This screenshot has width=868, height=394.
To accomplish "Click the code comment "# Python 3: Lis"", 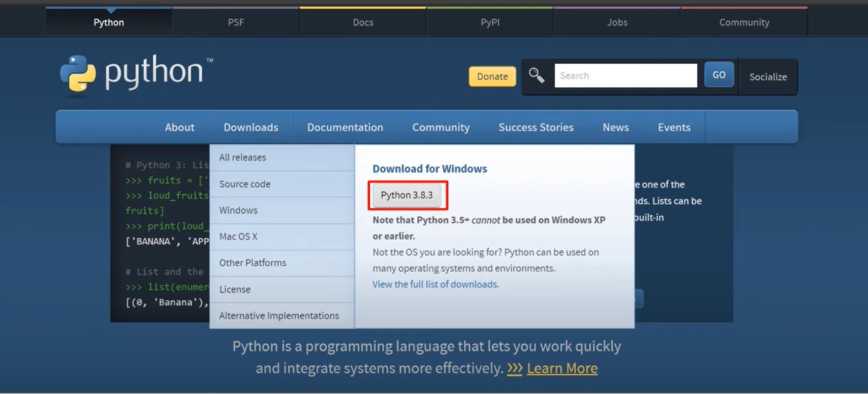I will click(x=167, y=164).
